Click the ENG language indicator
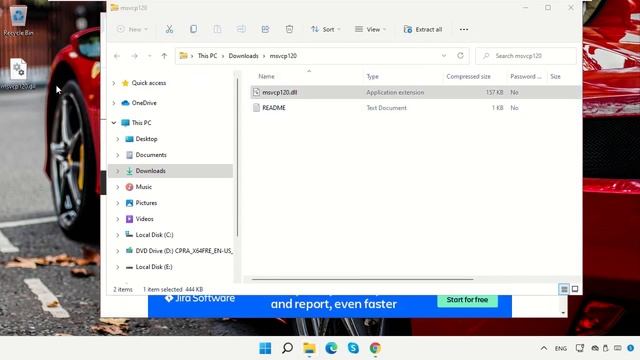The height and width of the screenshot is (360, 640). (561, 348)
